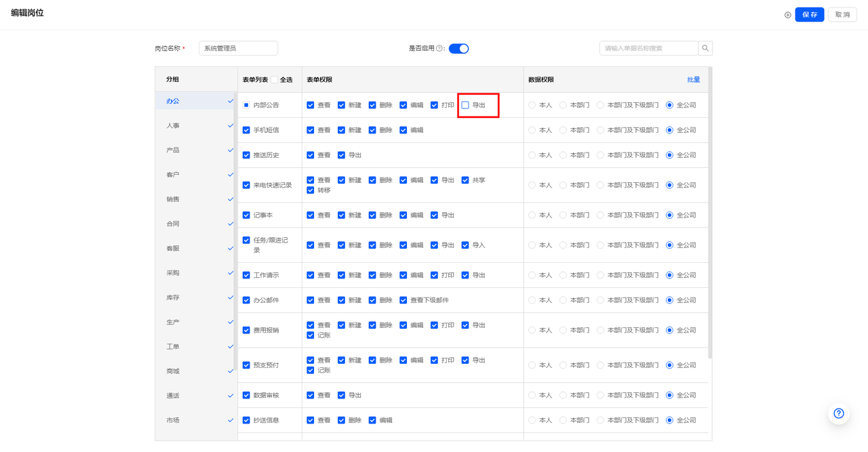
Task: Select 本人 for 工作请示 row
Action: 532,275
